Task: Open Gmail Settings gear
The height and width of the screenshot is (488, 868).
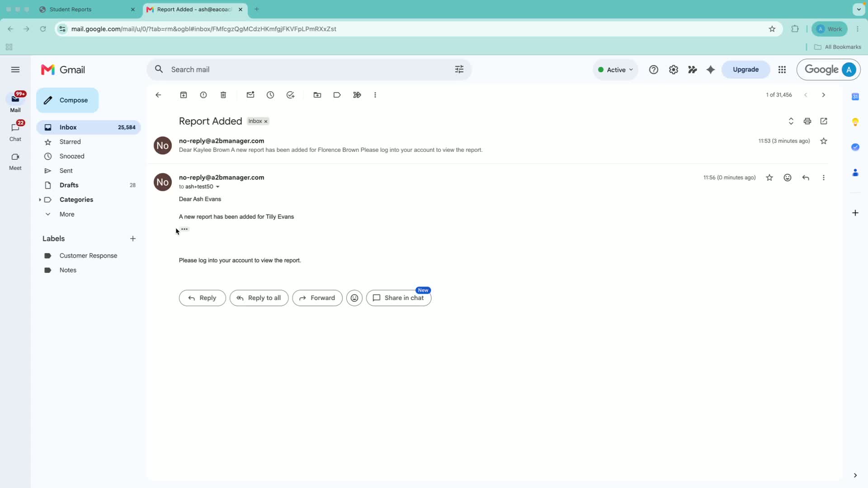Action: coord(674,70)
